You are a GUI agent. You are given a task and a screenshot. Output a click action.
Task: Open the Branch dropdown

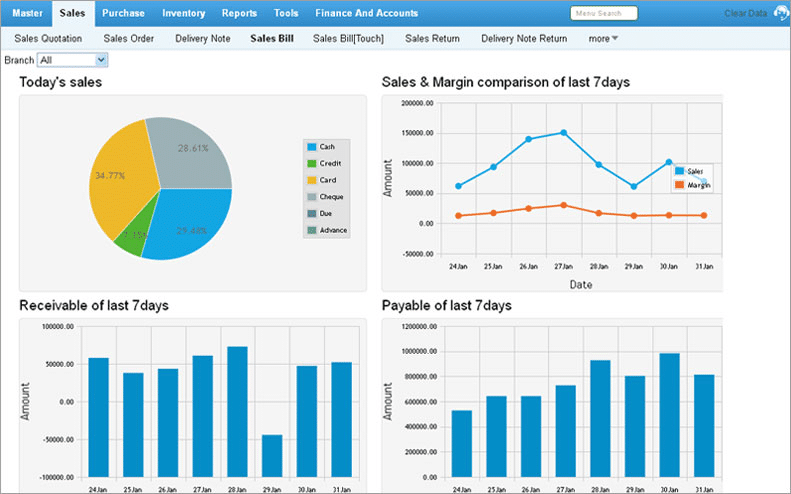click(x=72, y=60)
